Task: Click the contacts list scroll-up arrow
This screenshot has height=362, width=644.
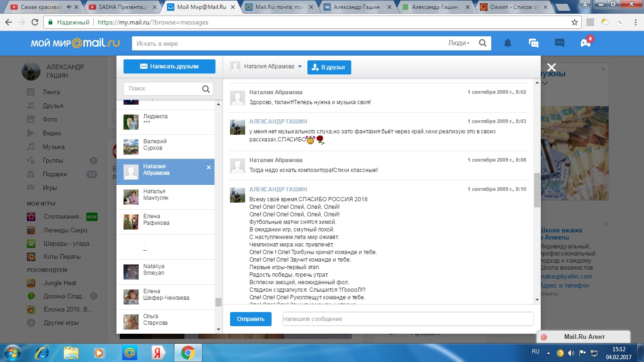Action: (218, 104)
